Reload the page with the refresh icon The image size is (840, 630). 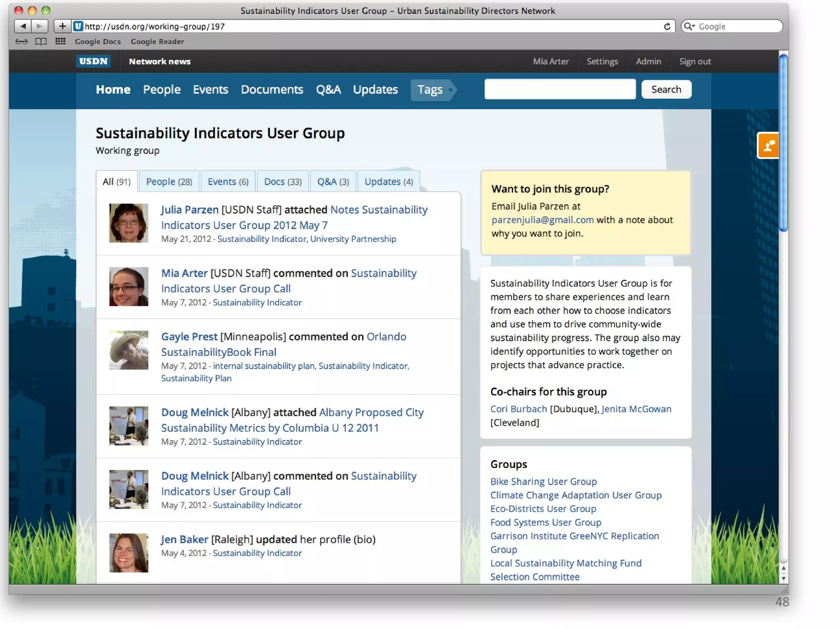tap(667, 27)
